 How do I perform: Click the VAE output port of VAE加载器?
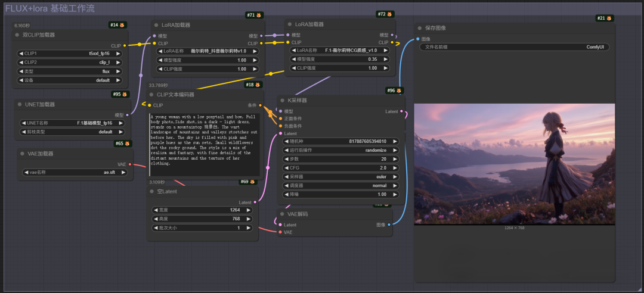130,164
